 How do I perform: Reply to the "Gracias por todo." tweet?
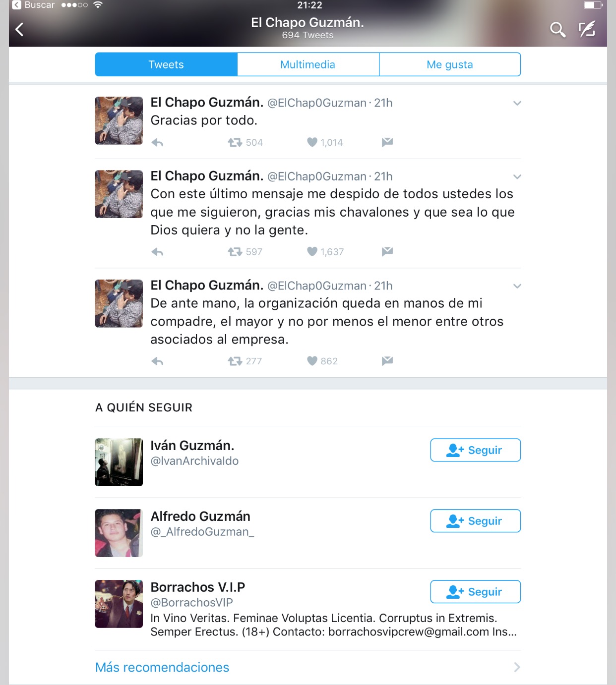pyautogui.click(x=157, y=143)
